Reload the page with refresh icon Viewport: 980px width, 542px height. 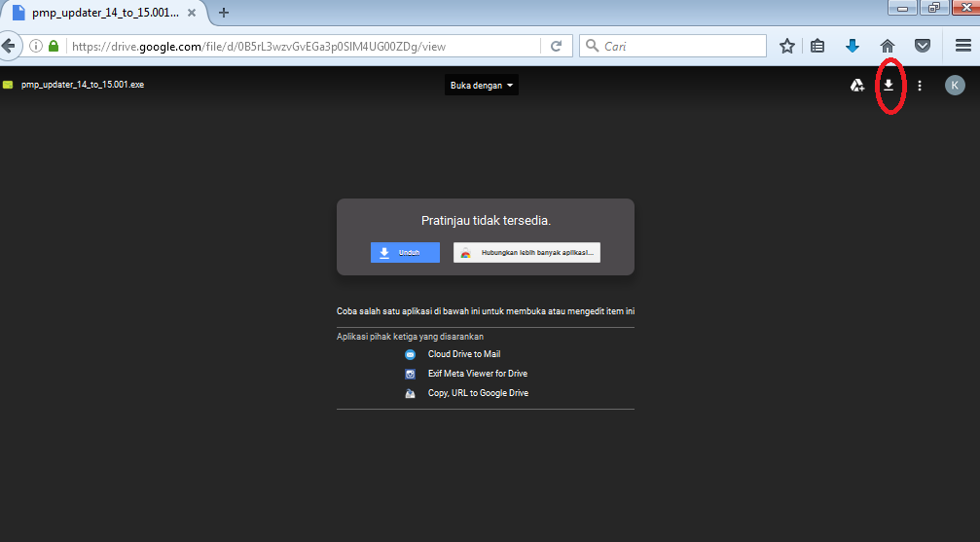click(x=556, y=47)
